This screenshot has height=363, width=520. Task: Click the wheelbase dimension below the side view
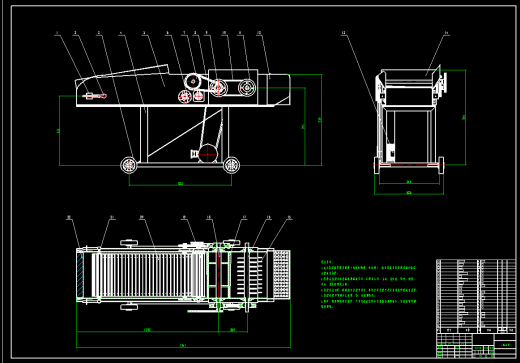coord(180,184)
